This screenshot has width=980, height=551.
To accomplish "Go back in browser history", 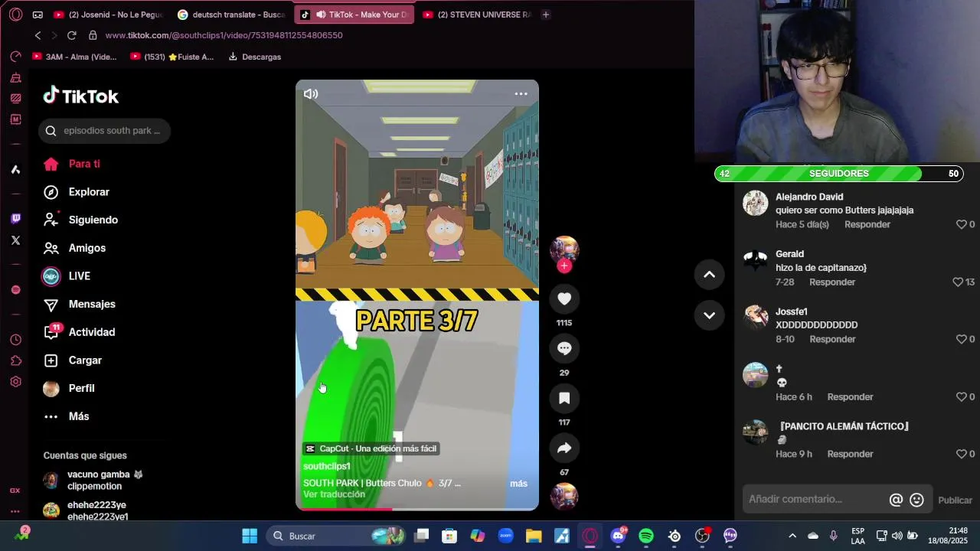I will click(x=38, y=35).
